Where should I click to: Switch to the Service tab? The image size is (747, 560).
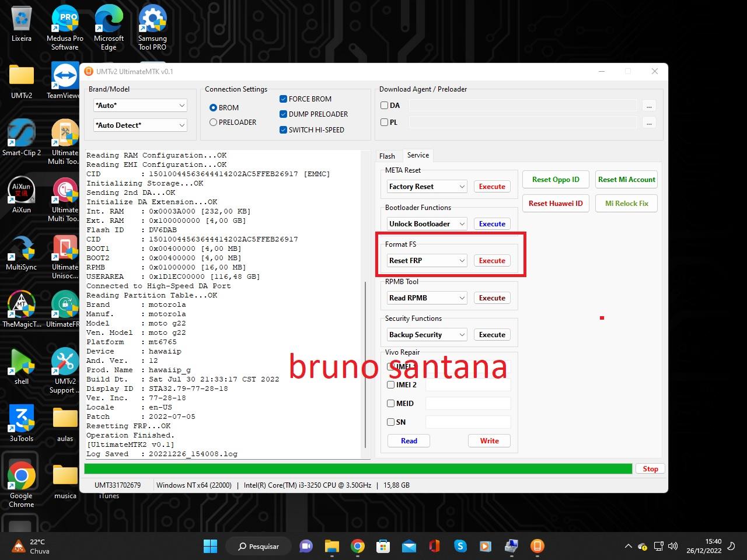click(x=418, y=155)
